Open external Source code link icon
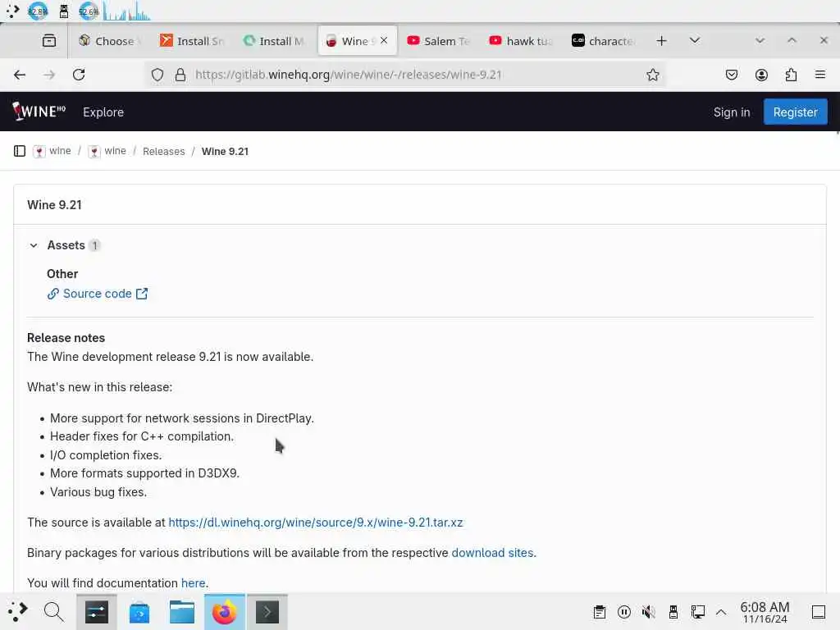The image size is (840, 630). click(142, 294)
